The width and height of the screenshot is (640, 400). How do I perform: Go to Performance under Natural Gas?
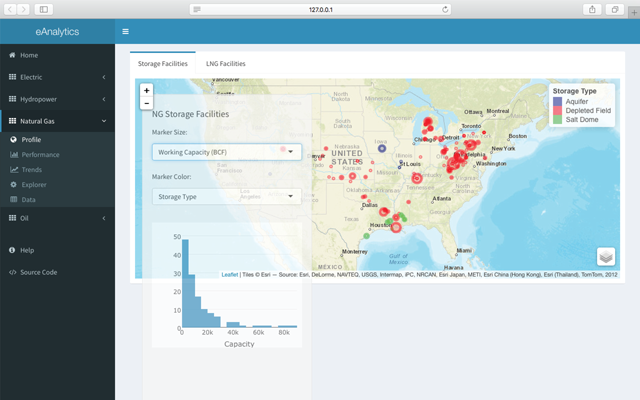coord(40,155)
